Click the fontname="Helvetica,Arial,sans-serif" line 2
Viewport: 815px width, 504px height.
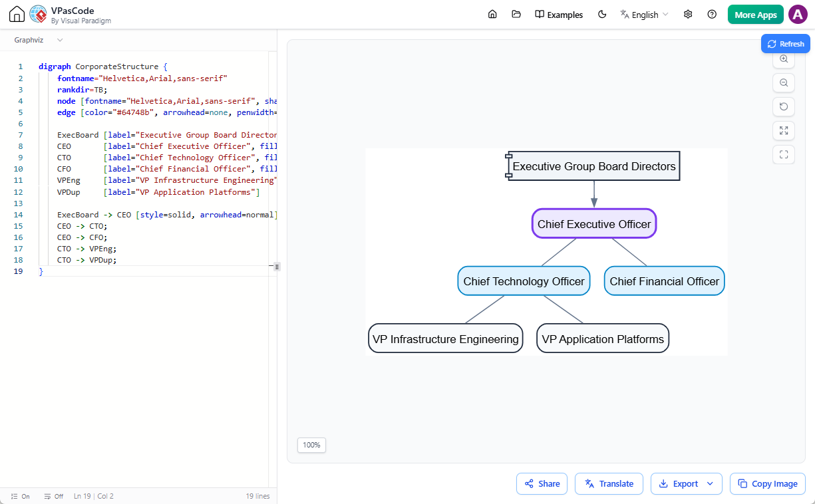click(142, 78)
